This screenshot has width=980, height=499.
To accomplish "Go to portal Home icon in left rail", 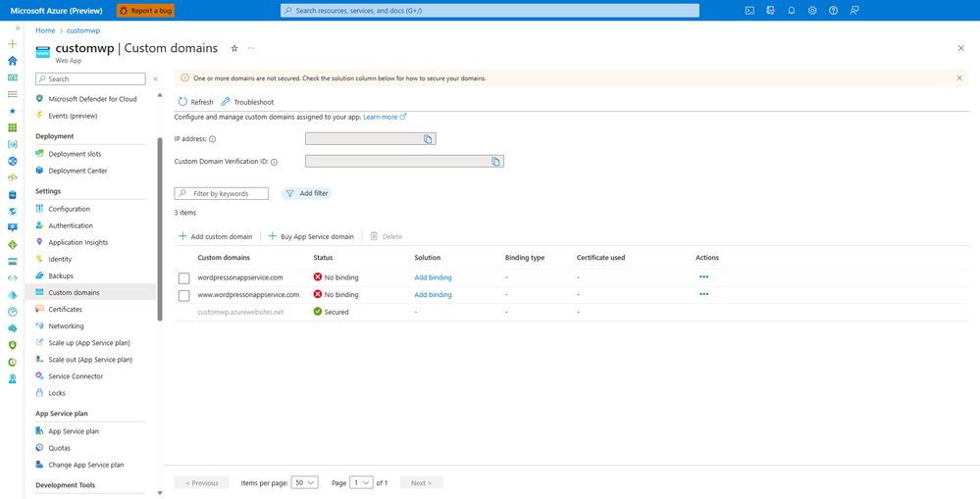I will tap(13, 61).
